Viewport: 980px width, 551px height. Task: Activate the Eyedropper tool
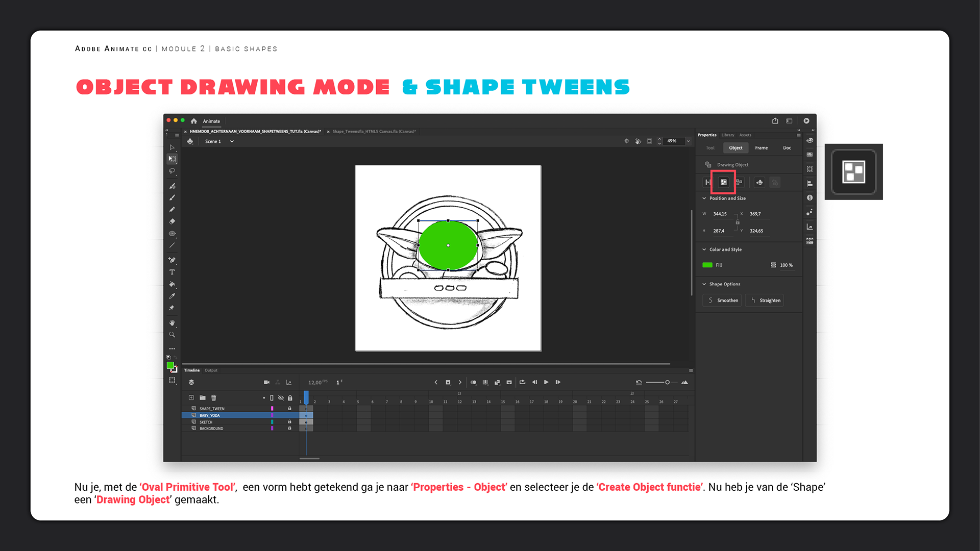pyautogui.click(x=172, y=296)
